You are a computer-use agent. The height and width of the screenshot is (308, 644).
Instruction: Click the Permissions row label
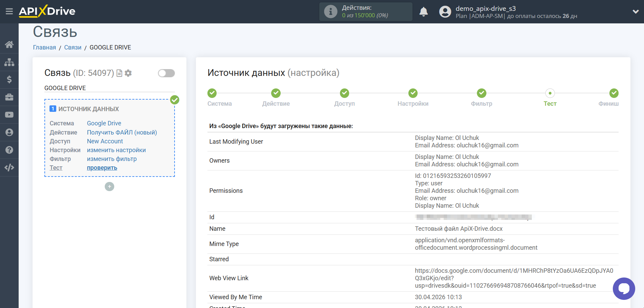tap(226, 191)
